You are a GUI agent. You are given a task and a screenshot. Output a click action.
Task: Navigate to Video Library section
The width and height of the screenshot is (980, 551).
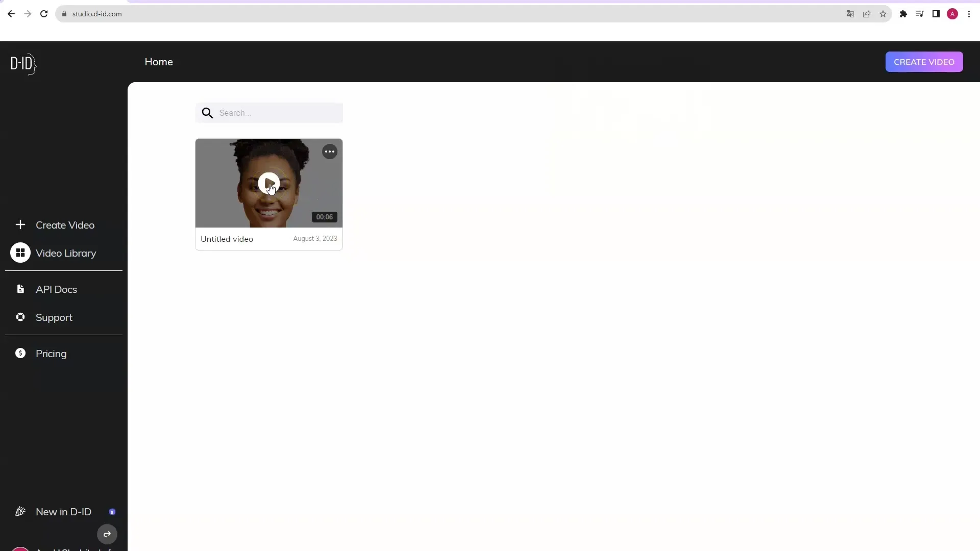point(65,253)
